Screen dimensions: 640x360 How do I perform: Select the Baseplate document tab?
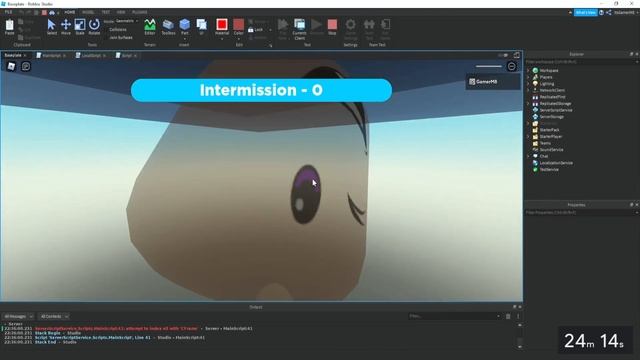[x=13, y=55]
